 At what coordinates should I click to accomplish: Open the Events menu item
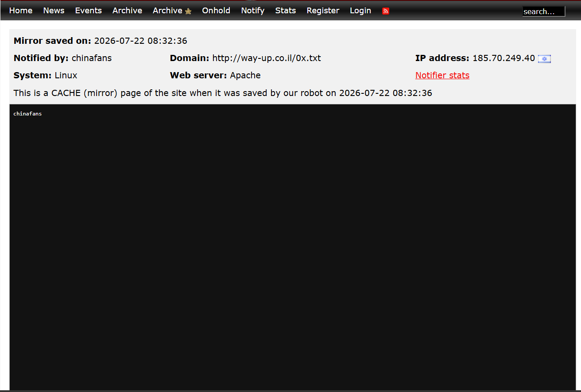click(89, 11)
